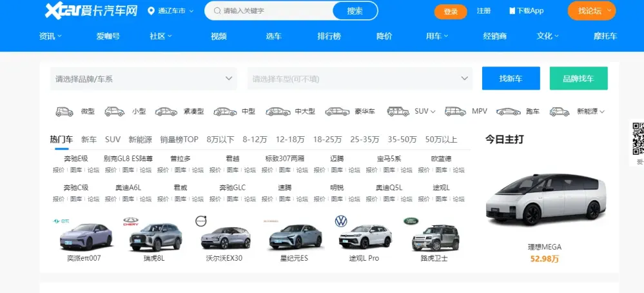Open 排行榜 in the navigation bar
The width and height of the screenshot is (644, 293).
329,36
